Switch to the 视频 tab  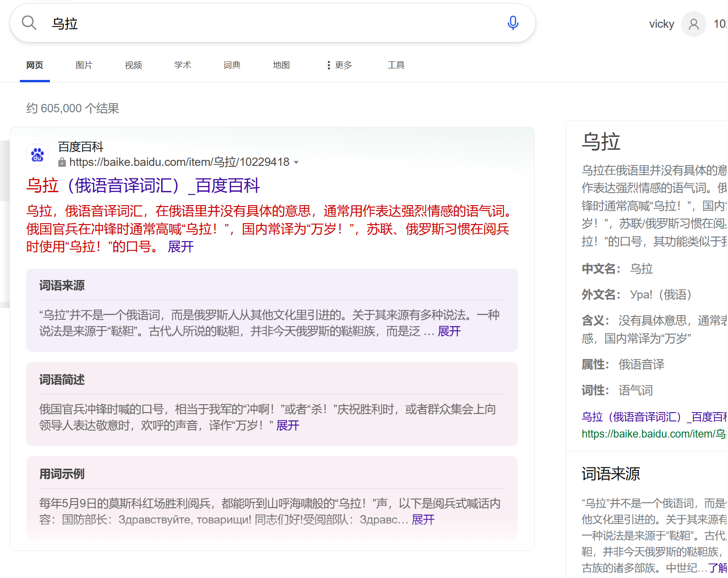pyautogui.click(x=133, y=65)
